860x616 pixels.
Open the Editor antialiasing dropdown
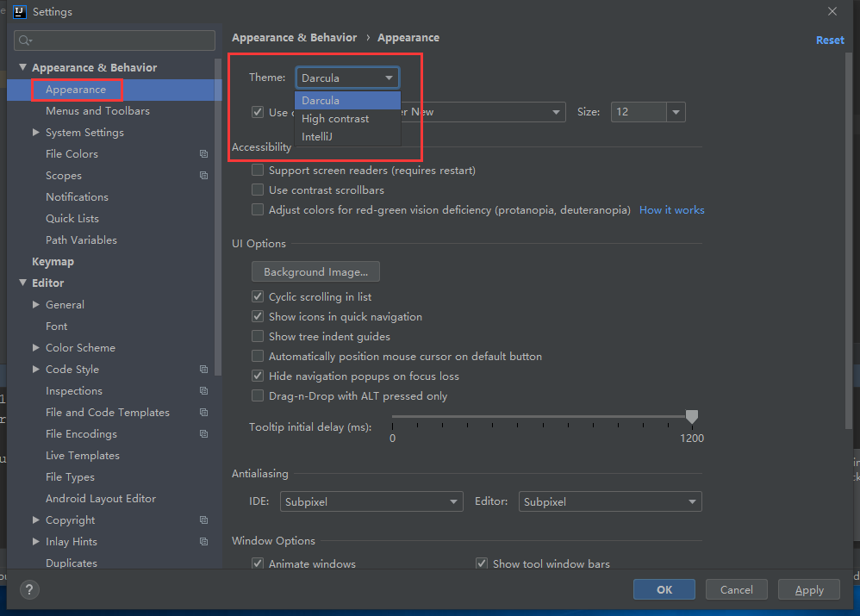pyautogui.click(x=610, y=501)
